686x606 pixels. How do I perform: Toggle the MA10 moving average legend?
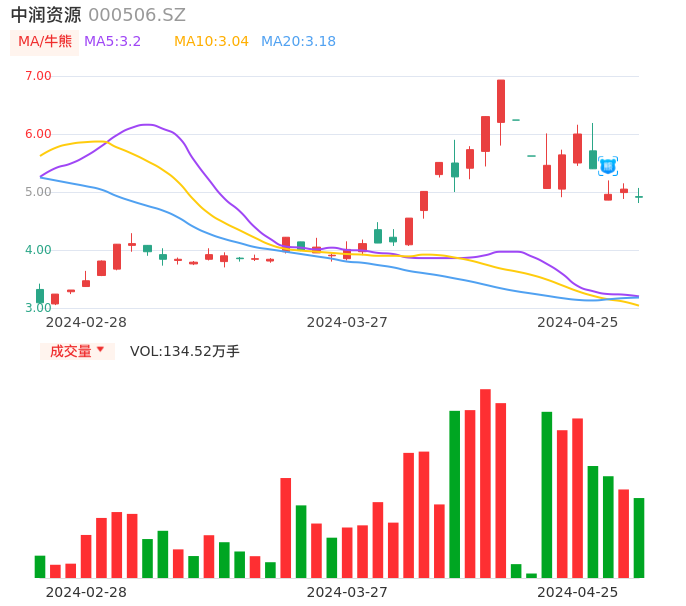[x=211, y=42]
